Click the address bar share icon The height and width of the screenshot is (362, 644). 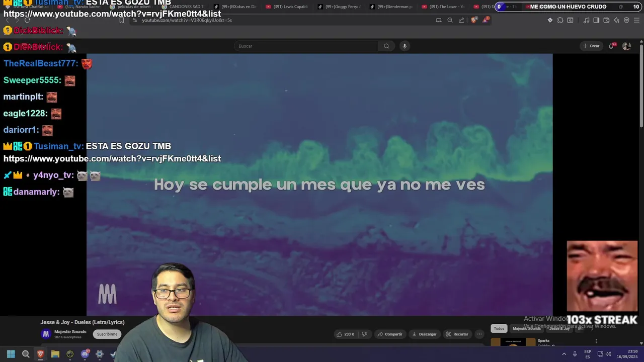[461, 20]
